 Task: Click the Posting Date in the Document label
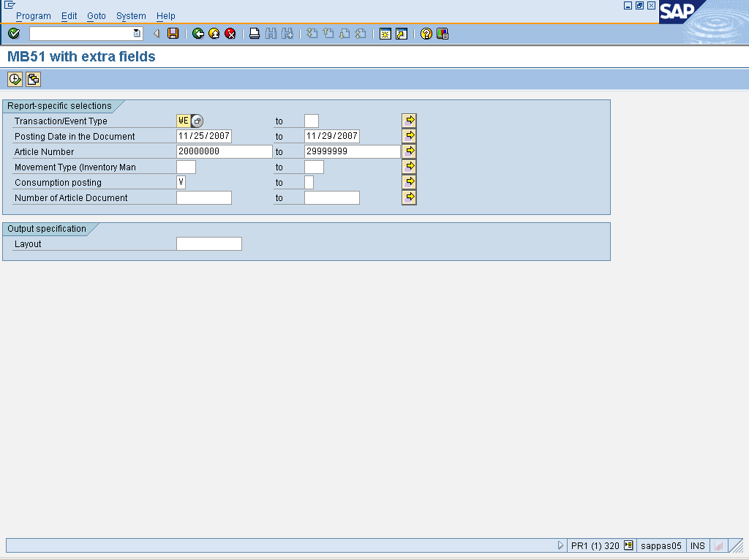[x=75, y=137]
